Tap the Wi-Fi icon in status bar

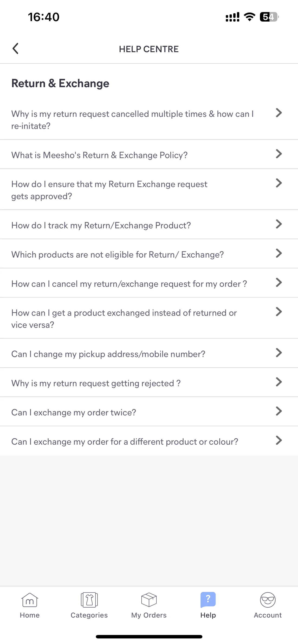click(x=249, y=17)
